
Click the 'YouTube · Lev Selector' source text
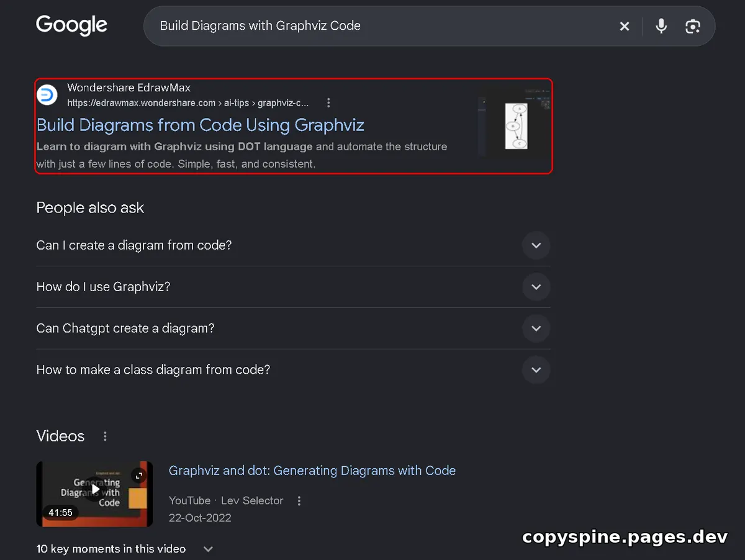click(226, 500)
